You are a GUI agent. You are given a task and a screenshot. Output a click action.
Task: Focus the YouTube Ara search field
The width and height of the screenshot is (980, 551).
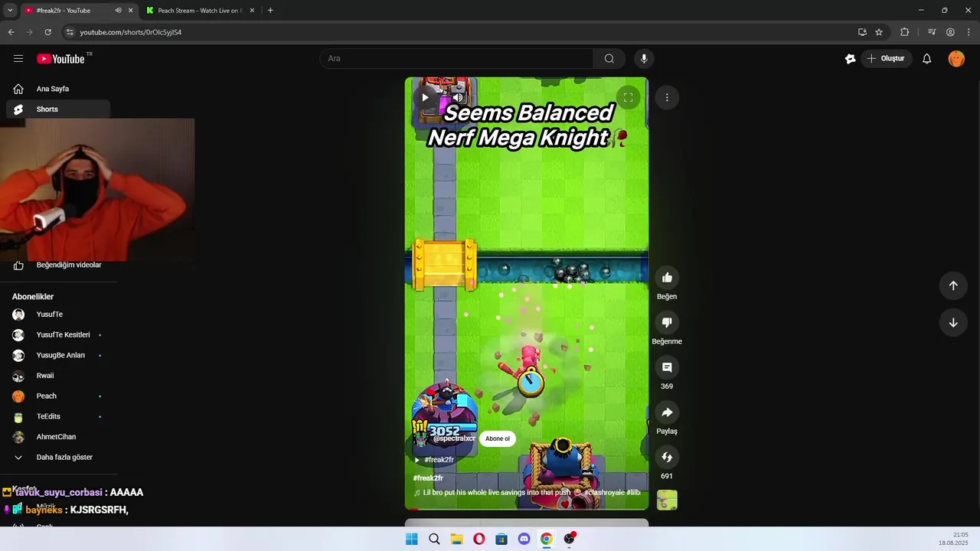[456, 59]
